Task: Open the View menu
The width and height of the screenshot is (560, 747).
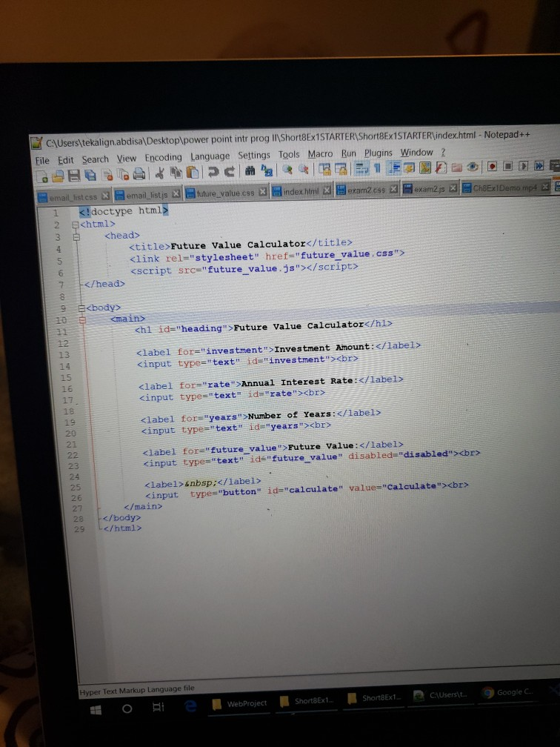Action: [127, 158]
